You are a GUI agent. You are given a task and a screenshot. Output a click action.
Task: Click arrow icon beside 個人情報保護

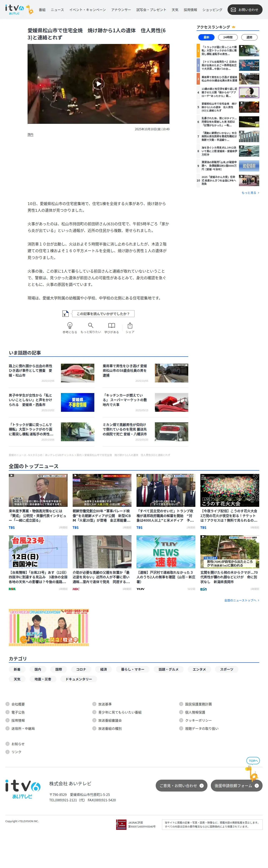(x=181, y=712)
